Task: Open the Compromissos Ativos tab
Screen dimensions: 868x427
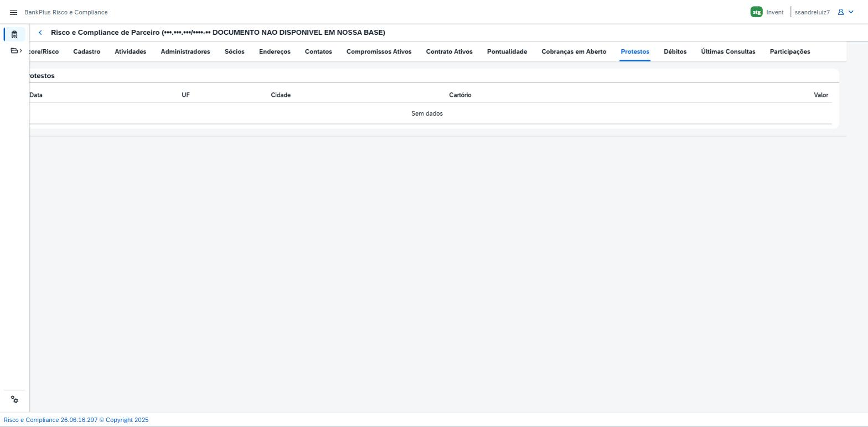Action: pos(379,51)
